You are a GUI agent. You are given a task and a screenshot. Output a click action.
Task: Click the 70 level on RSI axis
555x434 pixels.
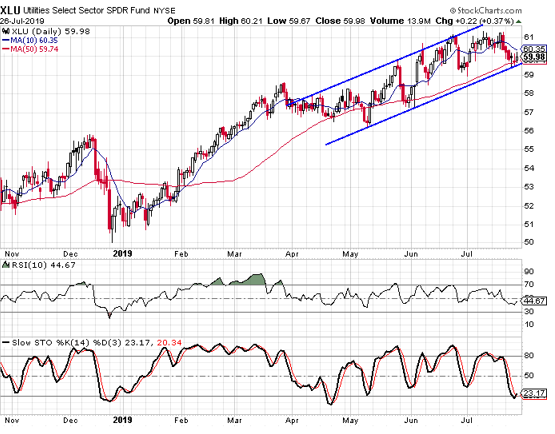tap(529, 285)
